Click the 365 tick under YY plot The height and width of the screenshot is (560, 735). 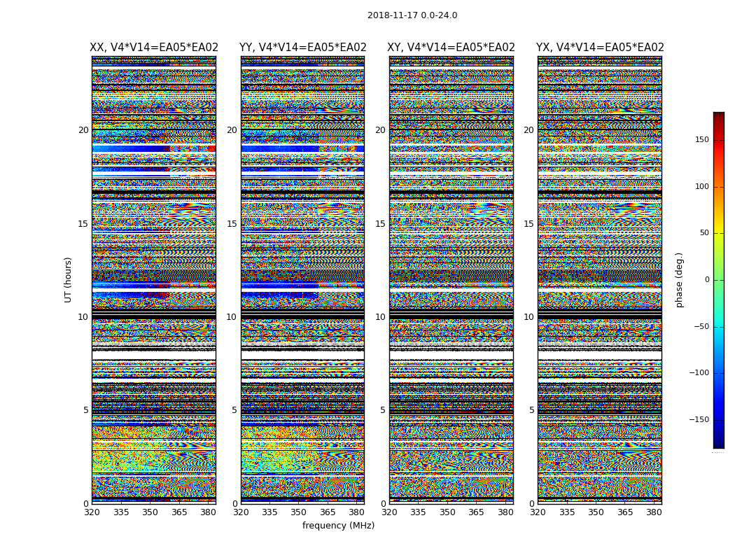tap(328, 512)
